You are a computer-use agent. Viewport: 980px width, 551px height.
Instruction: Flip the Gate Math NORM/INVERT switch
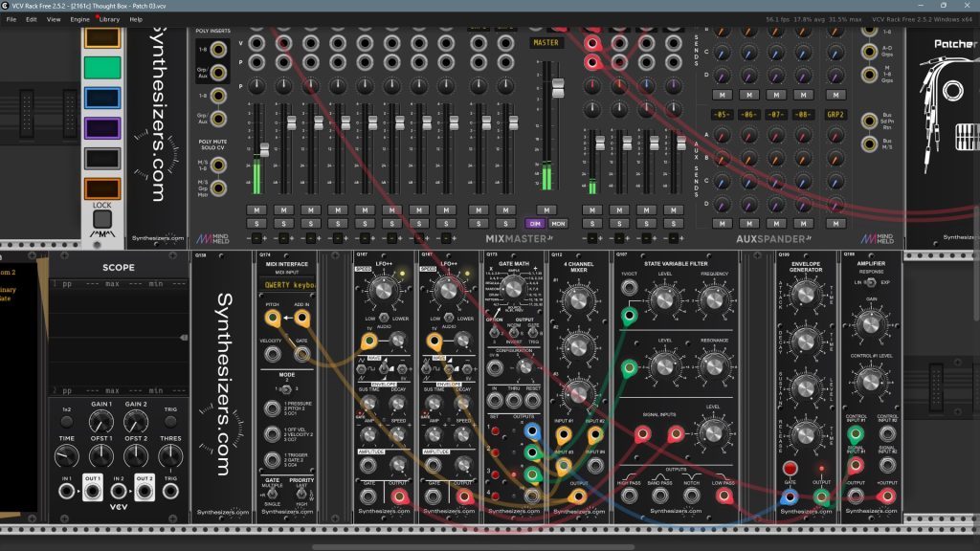[x=514, y=333]
